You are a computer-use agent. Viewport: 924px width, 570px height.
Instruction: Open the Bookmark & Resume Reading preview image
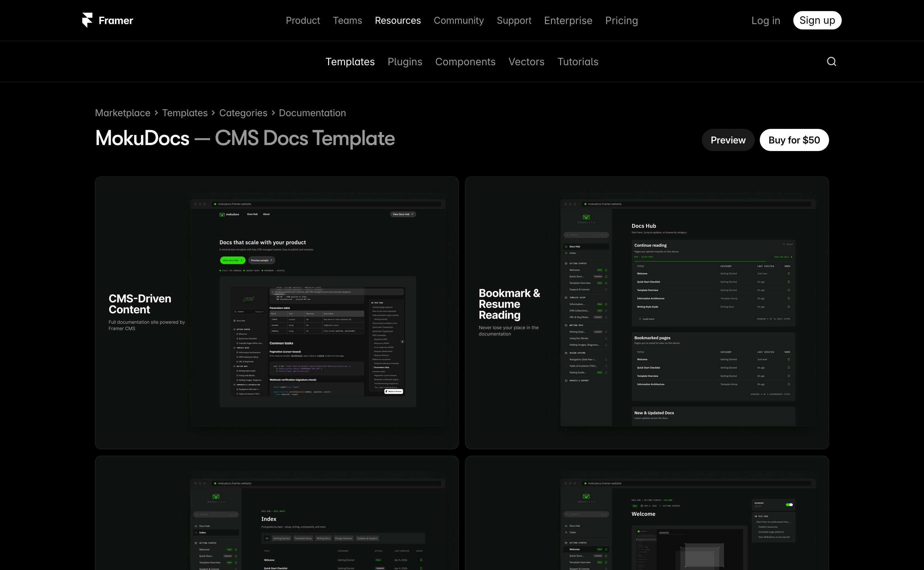(647, 313)
